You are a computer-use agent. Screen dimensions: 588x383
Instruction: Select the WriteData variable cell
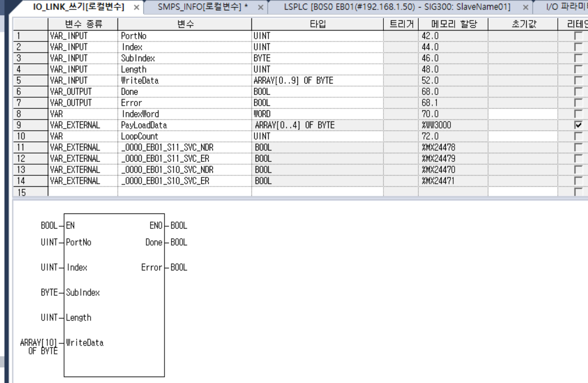[x=185, y=80]
